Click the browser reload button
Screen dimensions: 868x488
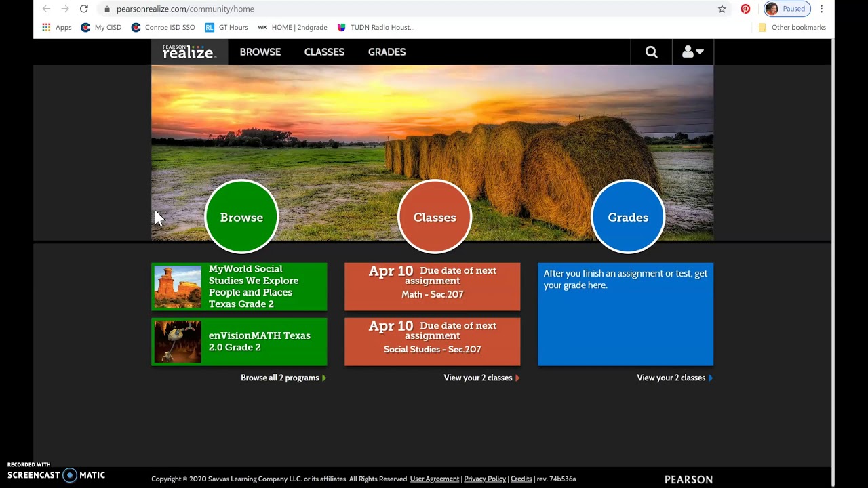84,9
